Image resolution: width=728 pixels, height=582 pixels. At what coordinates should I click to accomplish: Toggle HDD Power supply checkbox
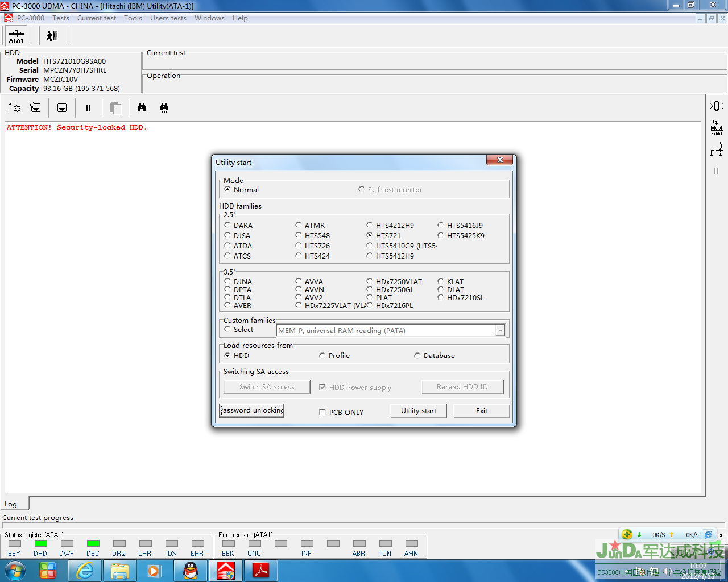322,387
